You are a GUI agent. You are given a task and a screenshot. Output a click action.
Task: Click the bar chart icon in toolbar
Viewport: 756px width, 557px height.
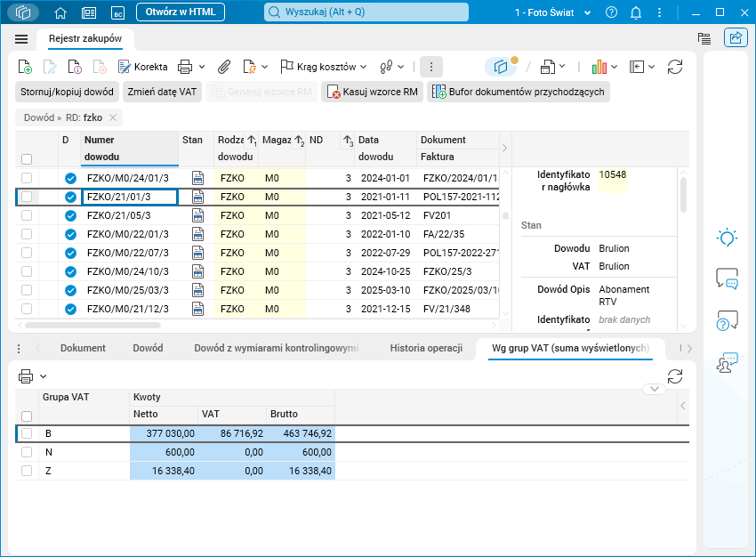coord(599,67)
